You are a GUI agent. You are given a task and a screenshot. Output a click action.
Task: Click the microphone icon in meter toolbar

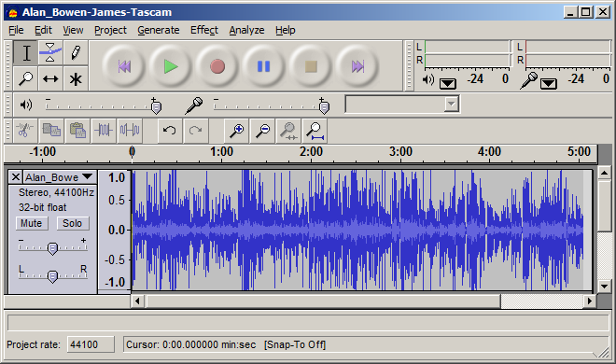[529, 80]
